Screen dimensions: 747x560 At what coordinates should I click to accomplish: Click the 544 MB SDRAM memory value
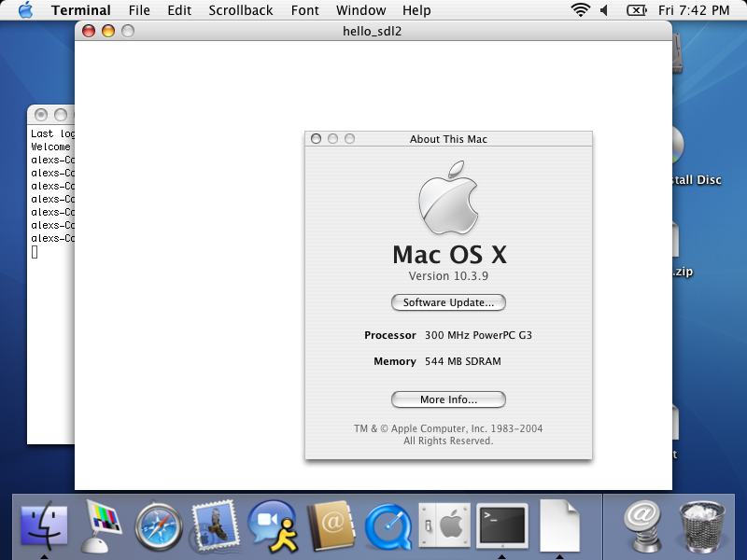pyautogui.click(x=462, y=361)
